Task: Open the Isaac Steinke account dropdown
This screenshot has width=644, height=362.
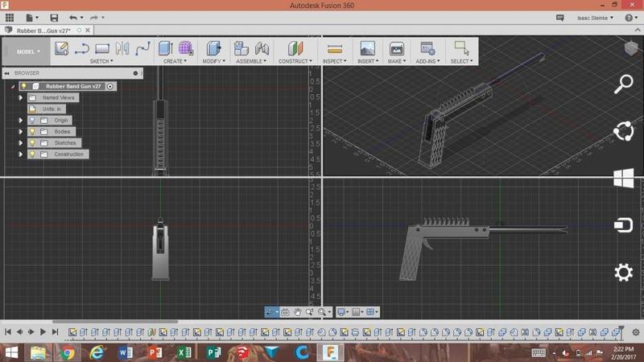Action: (x=595, y=18)
